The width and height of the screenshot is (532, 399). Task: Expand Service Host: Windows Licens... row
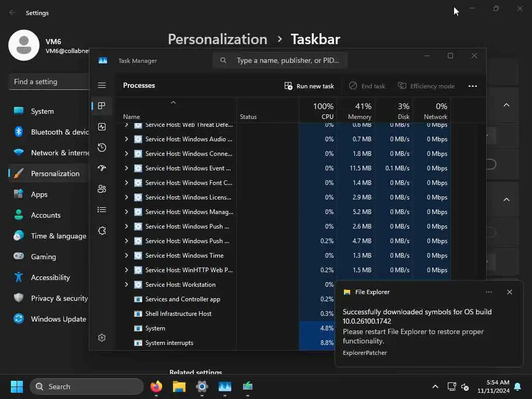tap(126, 197)
